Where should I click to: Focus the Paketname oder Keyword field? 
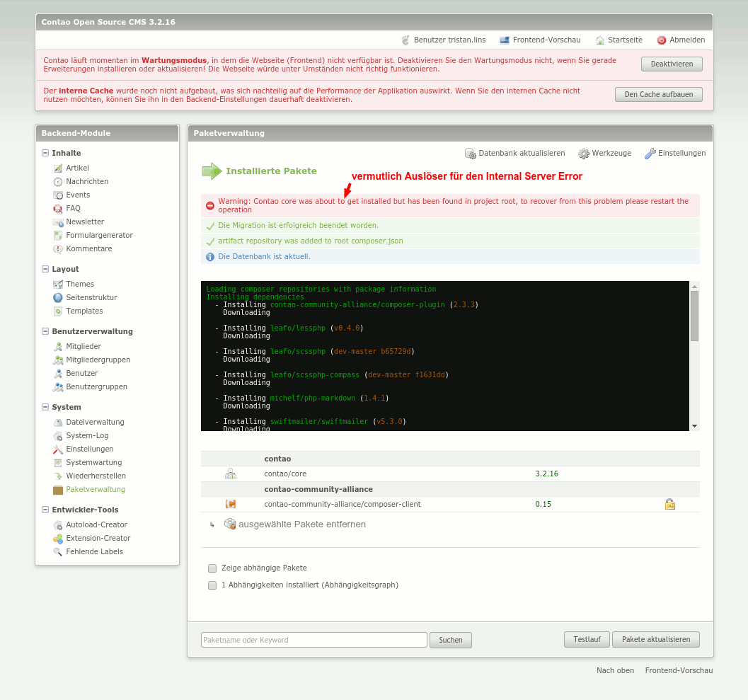(314, 640)
